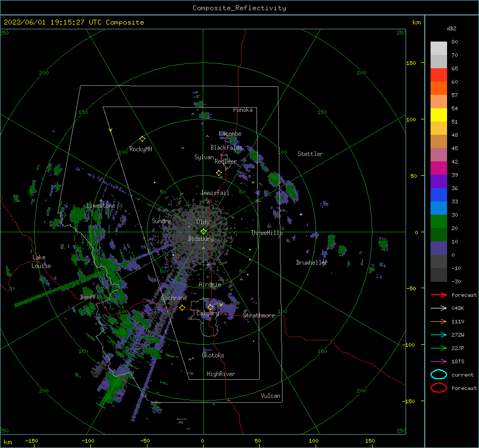Click the Sylvan town label
Viewport: 479px width, 448px height.
pos(204,157)
